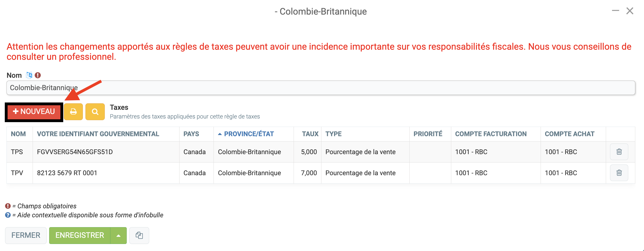The image size is (644, 251).
Task: Click the yellow search magnifier button
Action: [95, 112]
